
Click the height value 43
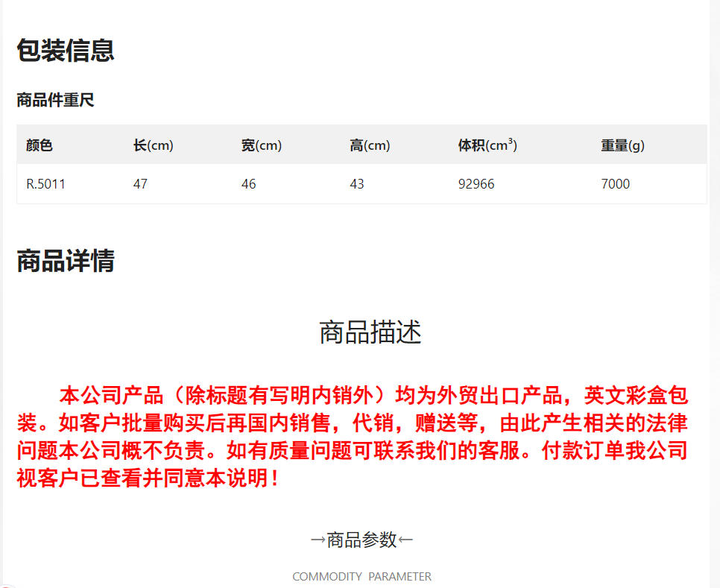pyautogui.click(x=357, y=184)
